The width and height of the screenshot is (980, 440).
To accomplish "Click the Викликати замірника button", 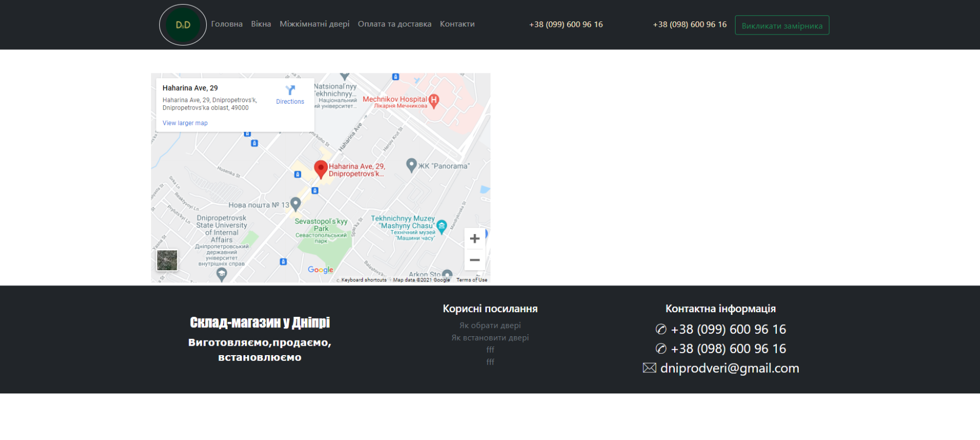I will click(x=782, y=25).
